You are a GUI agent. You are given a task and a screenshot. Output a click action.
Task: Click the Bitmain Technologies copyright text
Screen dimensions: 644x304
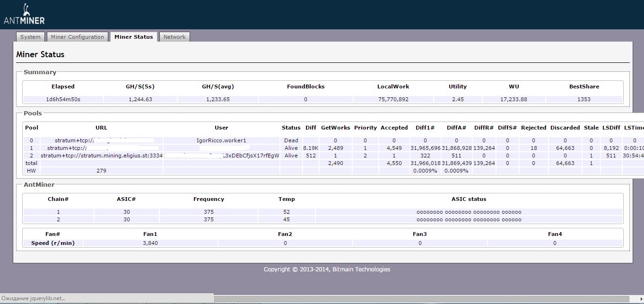[327, 269]
